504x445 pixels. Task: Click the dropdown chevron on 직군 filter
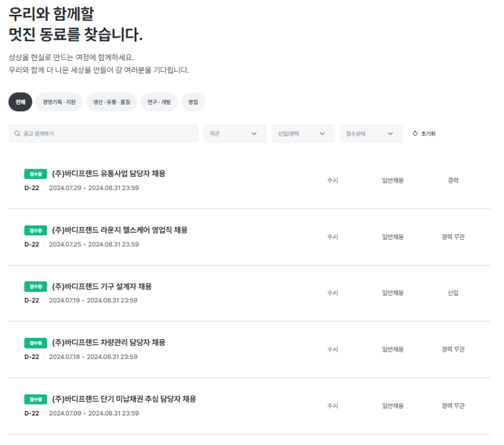point(253,133)
